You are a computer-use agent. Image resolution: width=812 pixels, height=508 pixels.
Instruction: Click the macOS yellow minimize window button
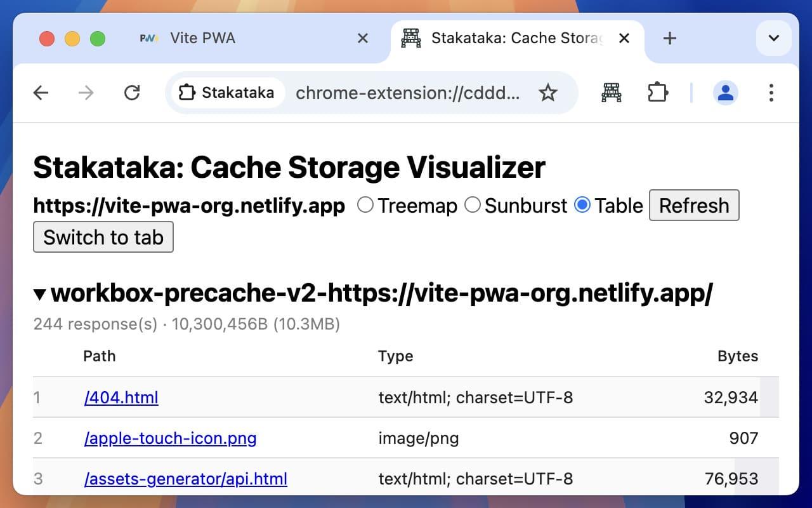pyautogui.click(x=72, y=39)
